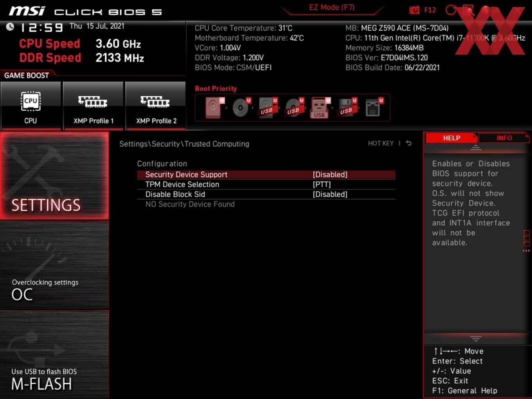Click the DDR Speed 2133 MHz value
Viewport: 532px width, 399px height.
120,58
